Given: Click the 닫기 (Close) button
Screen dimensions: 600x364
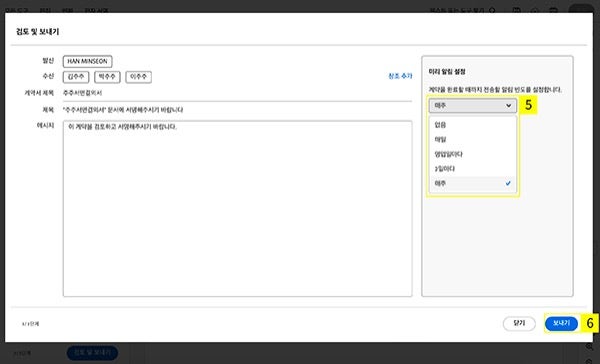Looking at the screenshot, I should pos(519,323).
